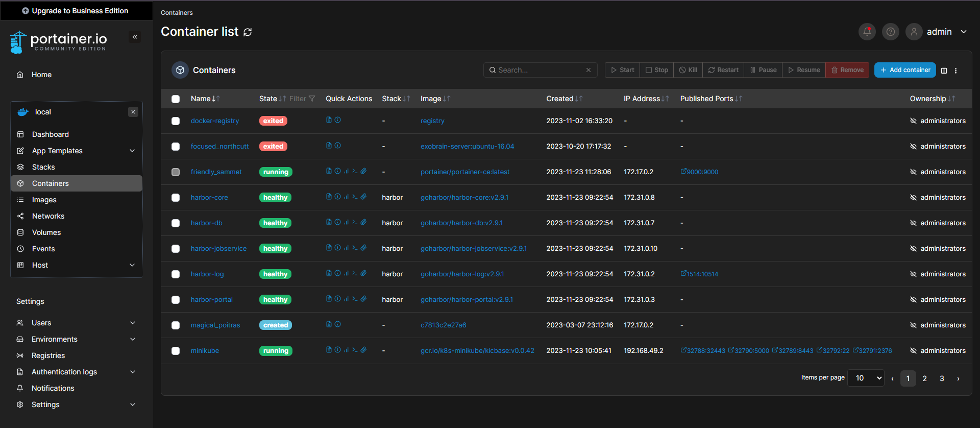
Task: Click the notifications bell icon in header
Action: [867, 32]
